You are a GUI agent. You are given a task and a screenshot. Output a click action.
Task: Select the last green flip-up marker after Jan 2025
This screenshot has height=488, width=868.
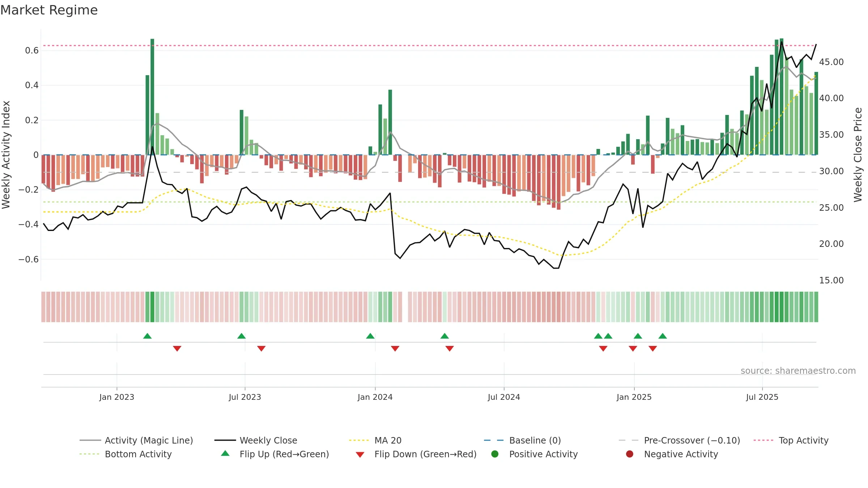[663, 336]
